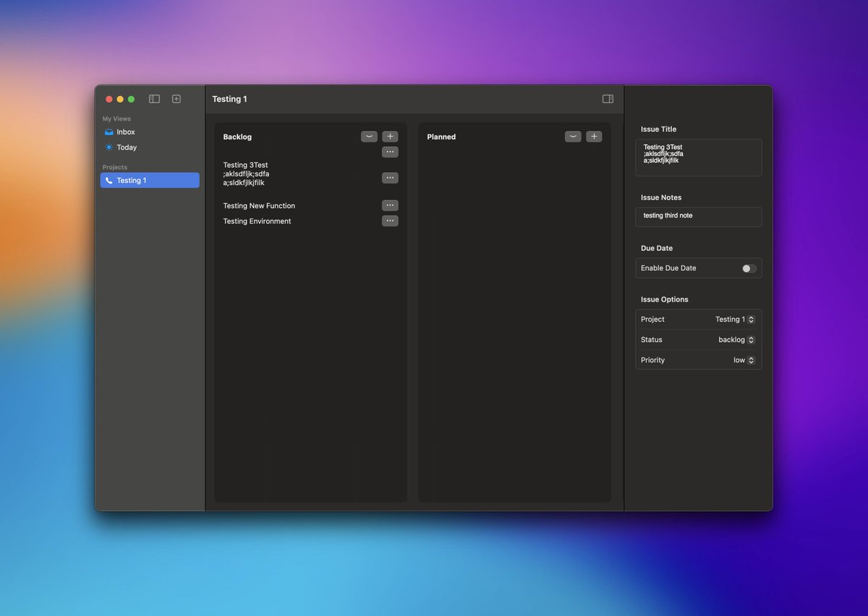Open options for Testing New Function

(x=390, y=205)
